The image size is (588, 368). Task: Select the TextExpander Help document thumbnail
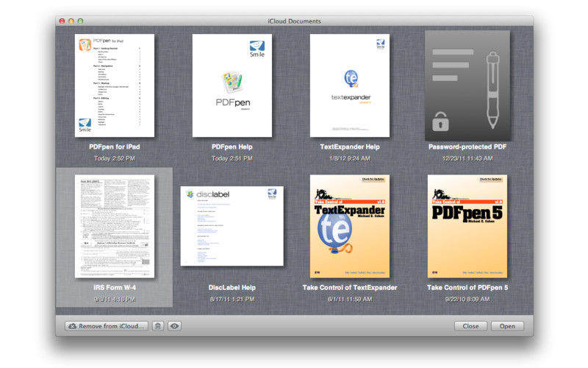point(350,85)
